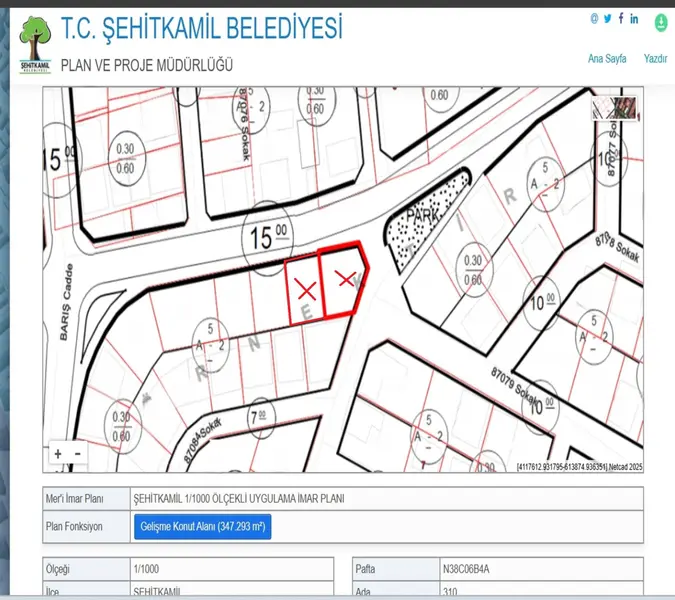Viewport: 675px width, 600px height.
Task: Click the T.C. Şehitkamil Belediyesi title
Action: pyautogui.click(x=201, y=28)
